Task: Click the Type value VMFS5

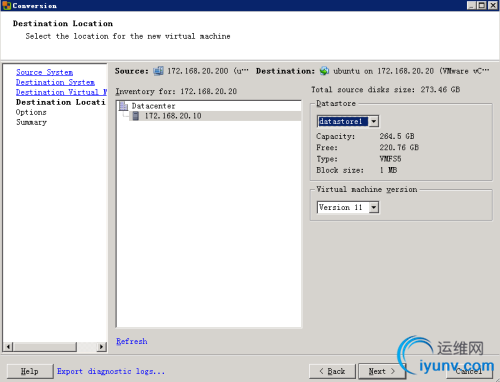Action: pyautogui.click(x=390, y=159)
